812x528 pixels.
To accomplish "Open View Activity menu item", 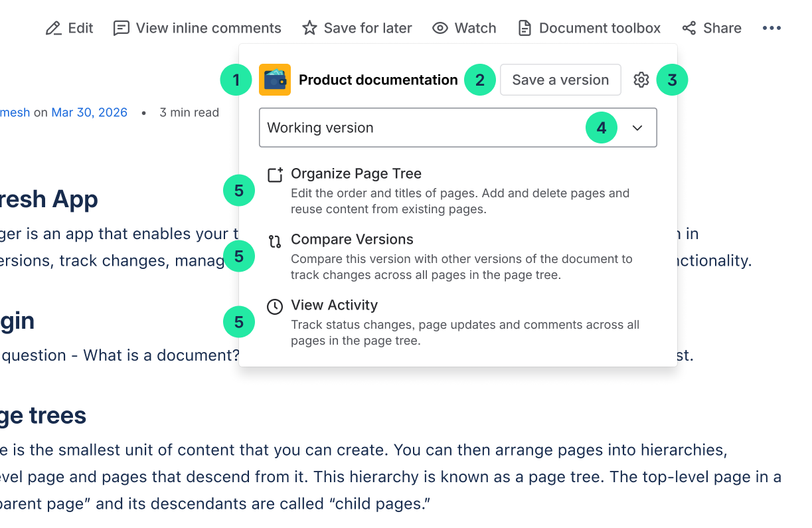I will 335,306.
